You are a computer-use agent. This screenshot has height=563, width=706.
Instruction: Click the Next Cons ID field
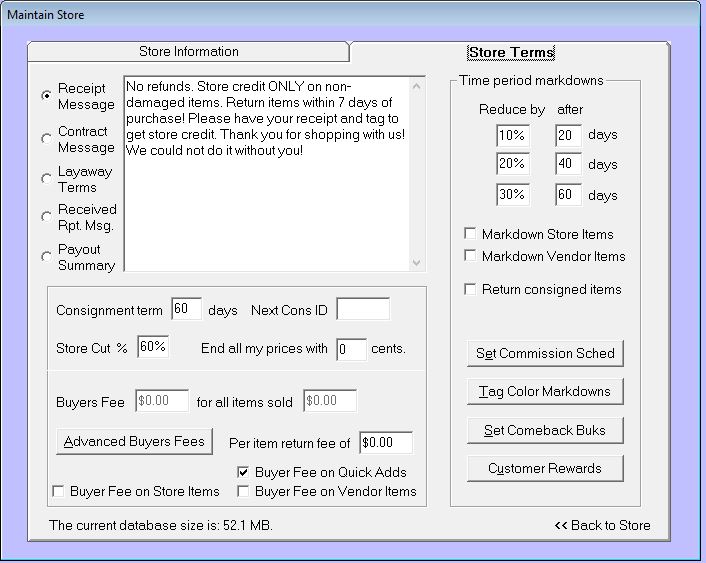click(x=363, y=309)
